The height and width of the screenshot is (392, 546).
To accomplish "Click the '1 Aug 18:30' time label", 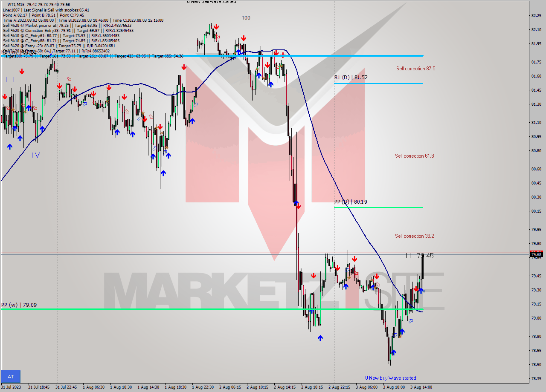I will (x=175, y=387).
